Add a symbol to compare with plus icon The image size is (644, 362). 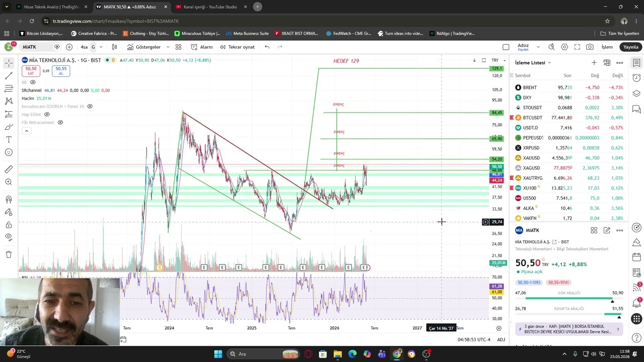tap(69, 47)
